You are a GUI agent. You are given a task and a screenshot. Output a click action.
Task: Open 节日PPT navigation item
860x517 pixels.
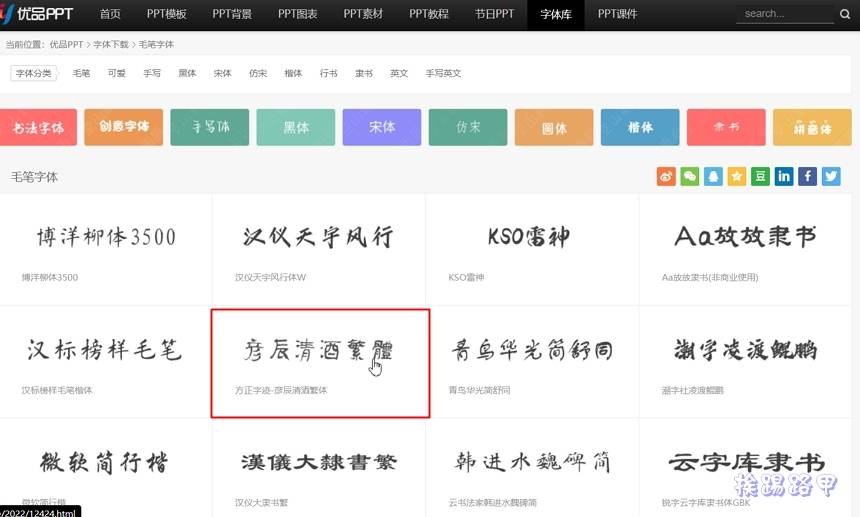point(495,14)
